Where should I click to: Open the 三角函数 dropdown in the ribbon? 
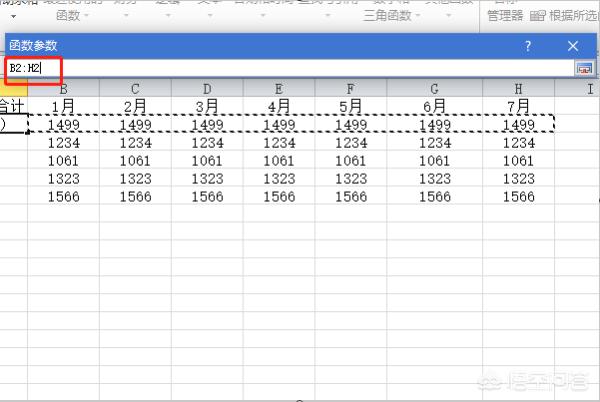(391, 16)
